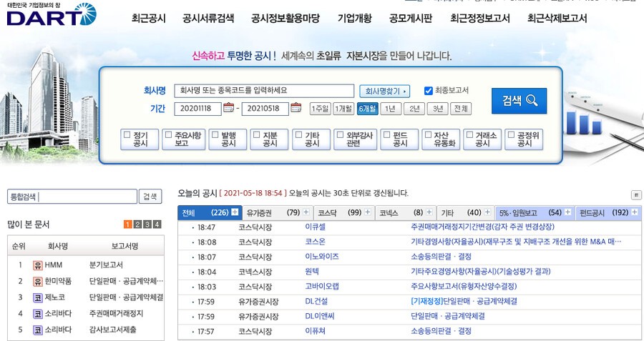Open 소리바다 감사보고서제출 document
The width and height of the screenshot is (644, 341).
tap(113, 330)
